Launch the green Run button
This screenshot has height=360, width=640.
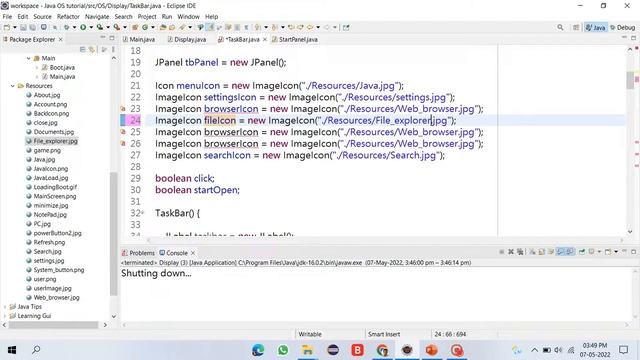tap(83, 27)
